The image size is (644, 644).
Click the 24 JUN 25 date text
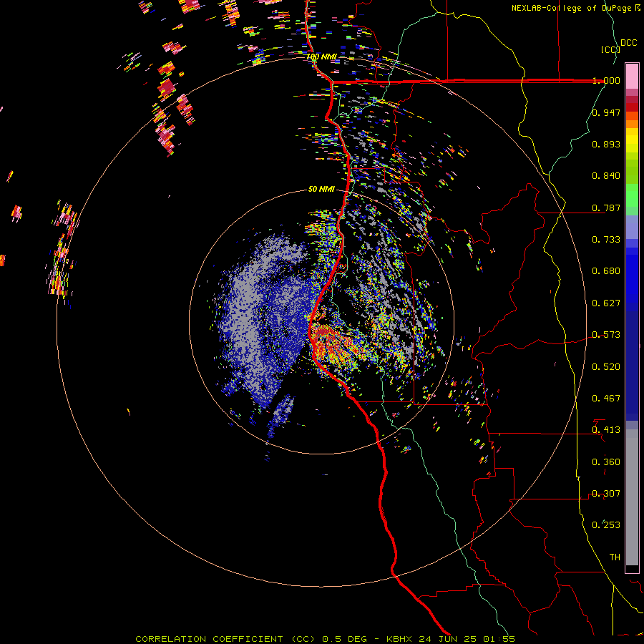click(448, 639)
